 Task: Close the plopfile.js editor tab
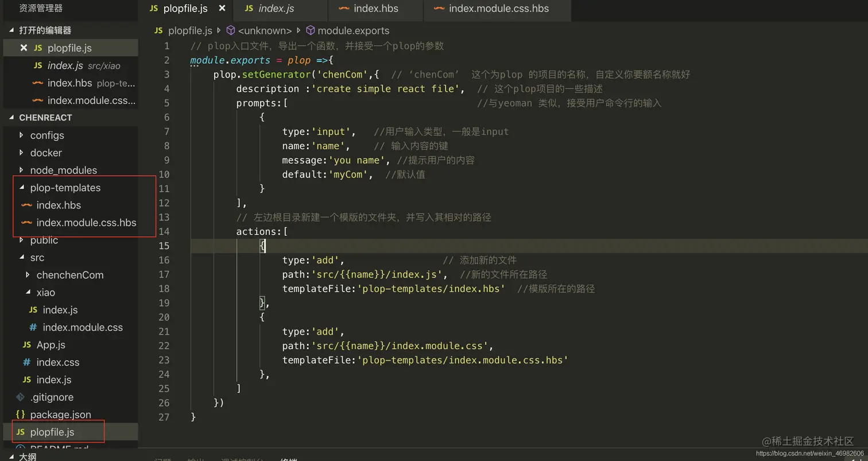coord(222,9)
